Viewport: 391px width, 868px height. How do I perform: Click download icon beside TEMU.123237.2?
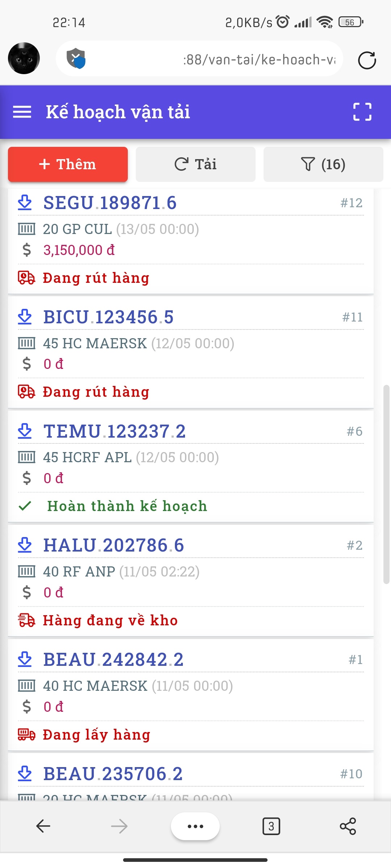tap(25, 431)
